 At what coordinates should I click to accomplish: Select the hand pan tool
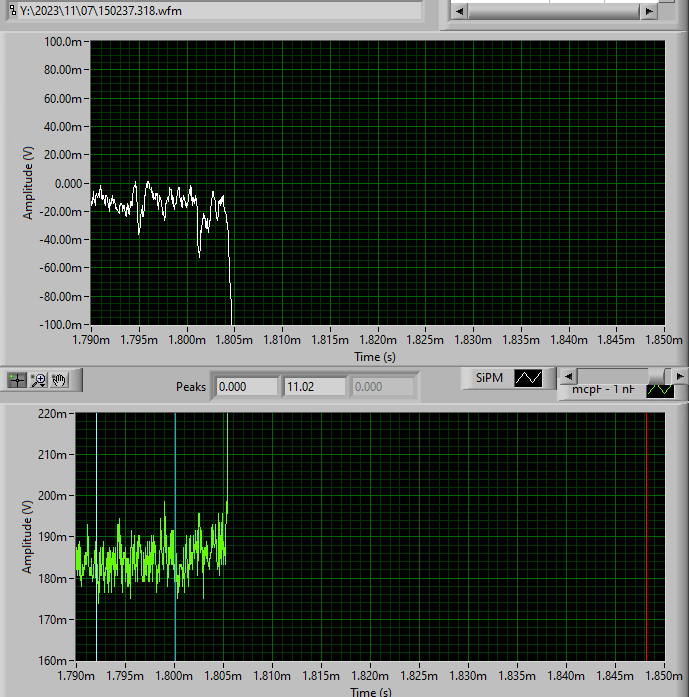click(59, 380)
